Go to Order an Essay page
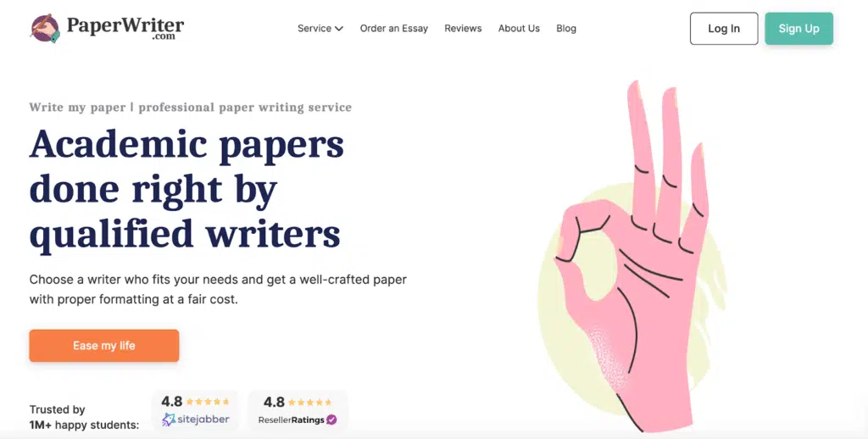Screen dimensions: 868x439 393,28
